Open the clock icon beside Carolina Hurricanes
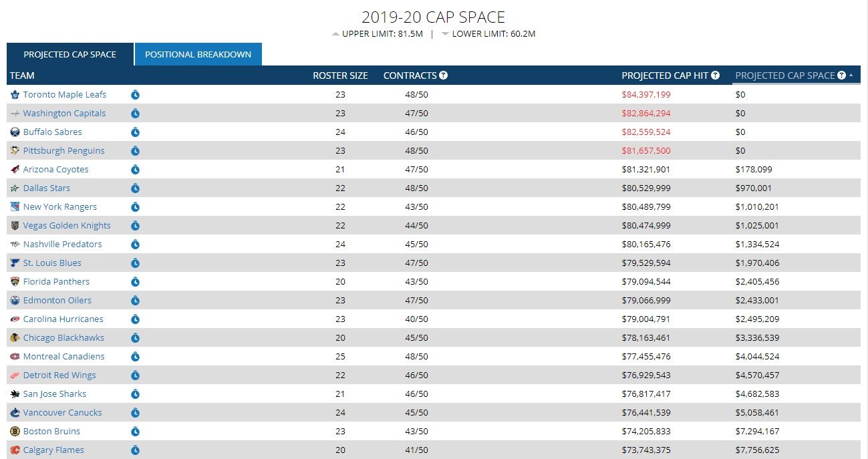This screenshot has height=459, width=868. 135,319
